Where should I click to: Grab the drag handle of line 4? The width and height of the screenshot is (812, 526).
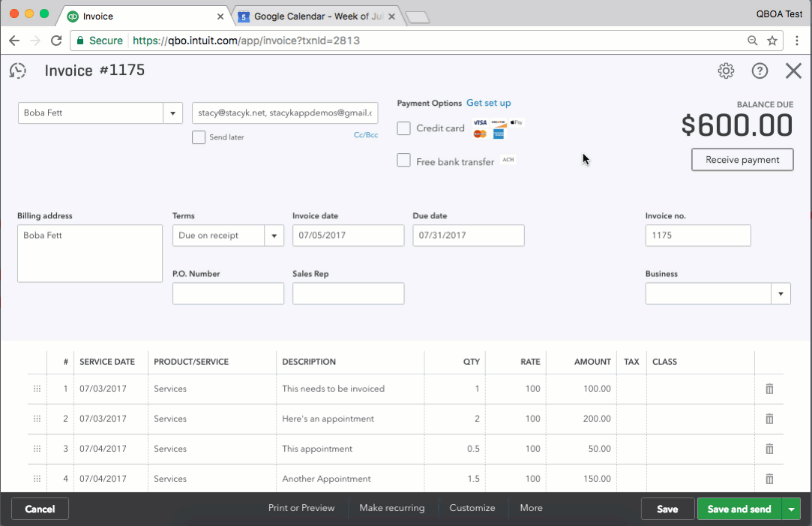37,479
